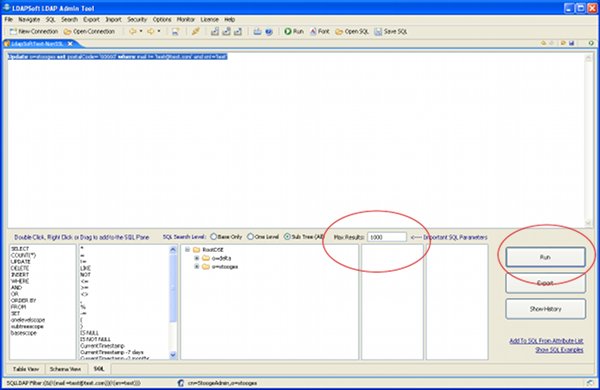Open the File menu
Image resolution: width=600 pixels, height=390 pixels.
point(9,20)
